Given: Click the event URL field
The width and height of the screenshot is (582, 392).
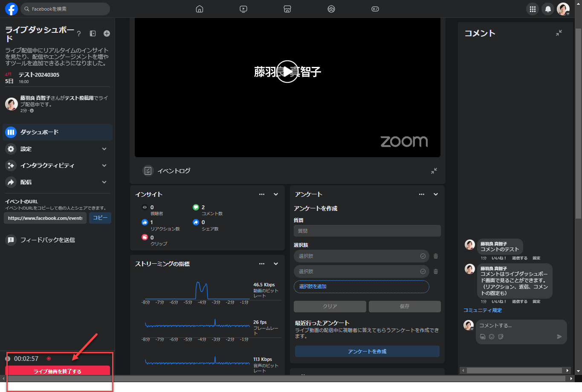Looking at the screenshot, I should pos(45,218).
